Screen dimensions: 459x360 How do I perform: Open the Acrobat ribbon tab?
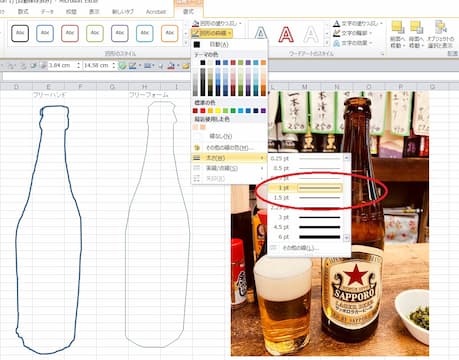coord(156,11)
